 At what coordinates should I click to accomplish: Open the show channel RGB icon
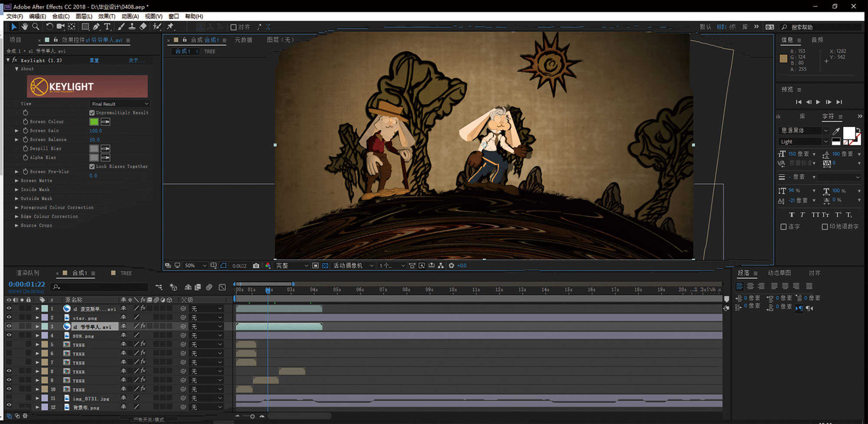point(268,266)
